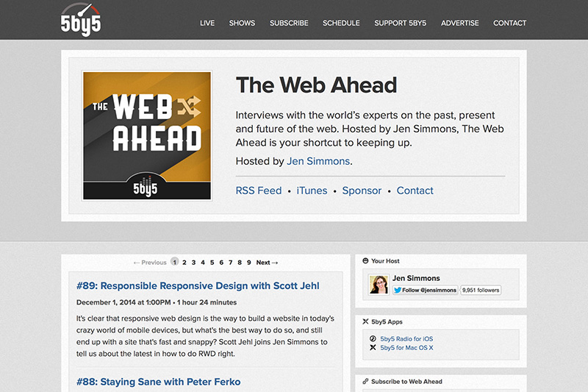Screen dimensions: 588x392
Task: Click Jen Simmons' avatar photo
Action: (379, 285)
